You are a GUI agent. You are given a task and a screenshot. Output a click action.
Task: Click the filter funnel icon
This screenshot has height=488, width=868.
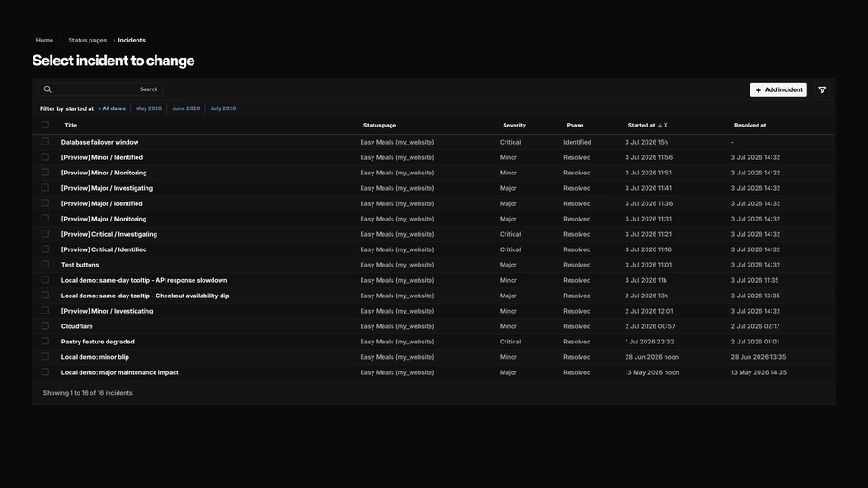[x=822, y=89]
